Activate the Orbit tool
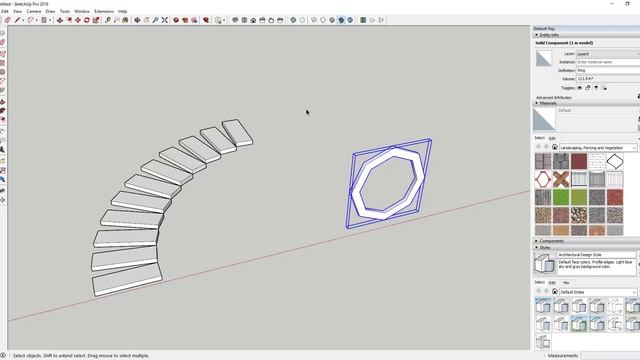 (138, 20)
